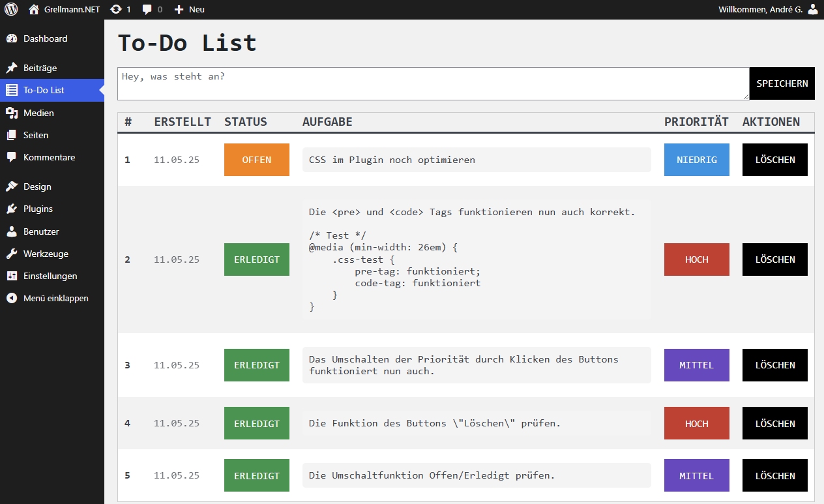The height and width of the screenshot is (504, 824).
Task: Open the Willkommen, André G. account menu
Action: click(760, 10)
